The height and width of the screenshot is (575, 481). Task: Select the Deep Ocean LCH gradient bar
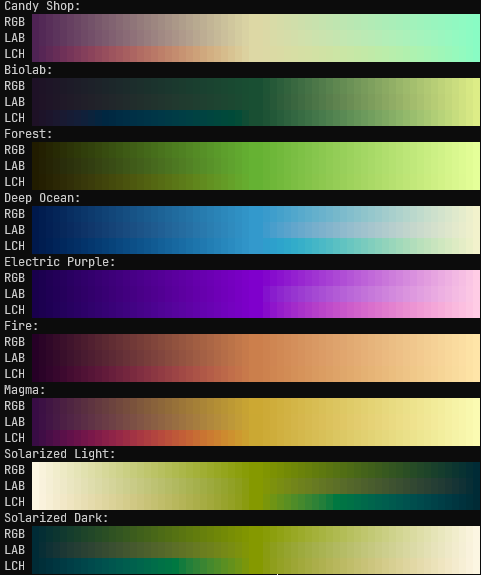click(256, 246)
